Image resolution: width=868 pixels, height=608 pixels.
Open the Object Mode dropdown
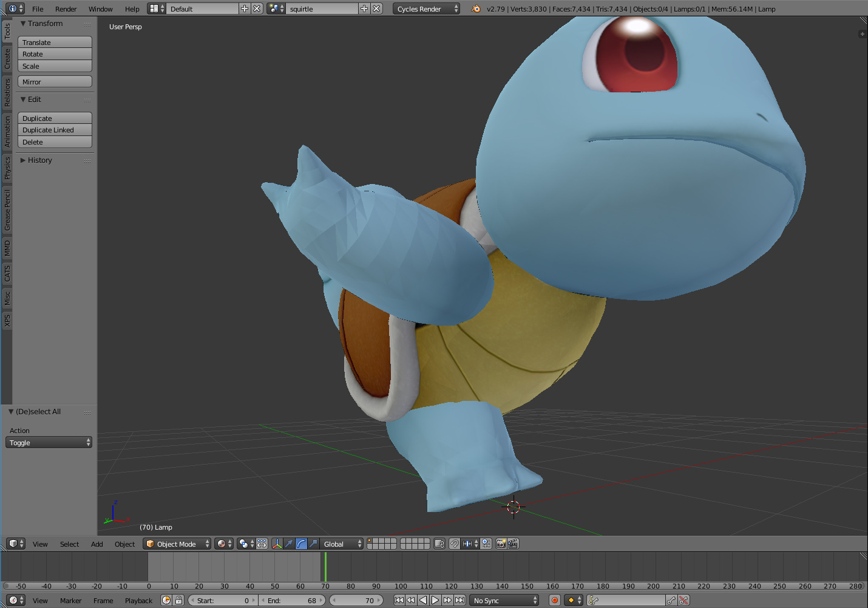coord(177,544)
